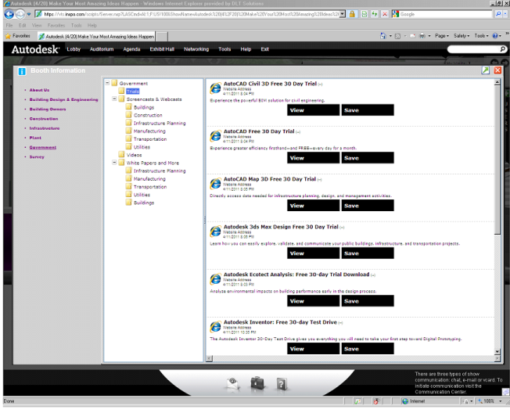Open the address bar URL dropdown
This screenshot has height=420, width=510.
click(342, 14)
